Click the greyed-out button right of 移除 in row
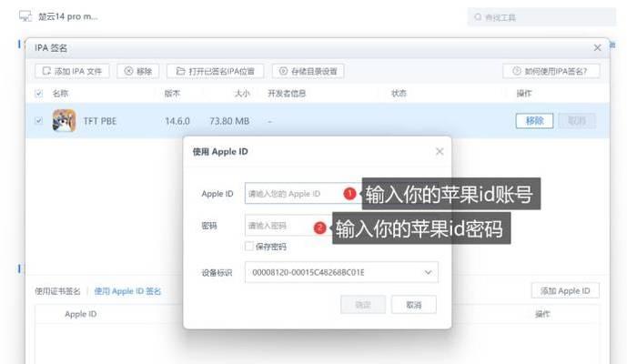Viewport: 627px width, 364px height. point(577,121)
